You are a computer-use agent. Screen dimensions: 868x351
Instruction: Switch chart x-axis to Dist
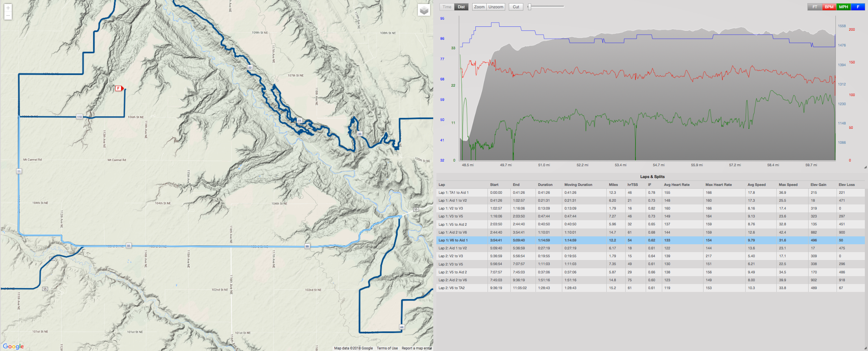coord(461,7)
